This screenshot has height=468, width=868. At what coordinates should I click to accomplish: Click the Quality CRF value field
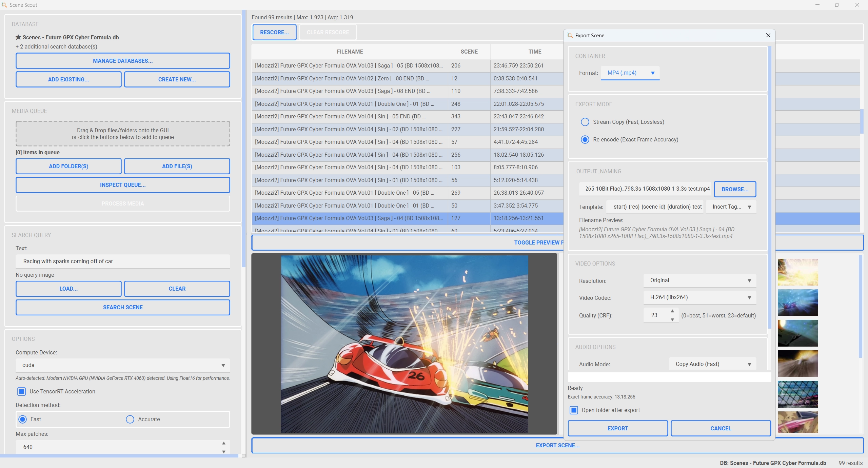coord(657,315)
